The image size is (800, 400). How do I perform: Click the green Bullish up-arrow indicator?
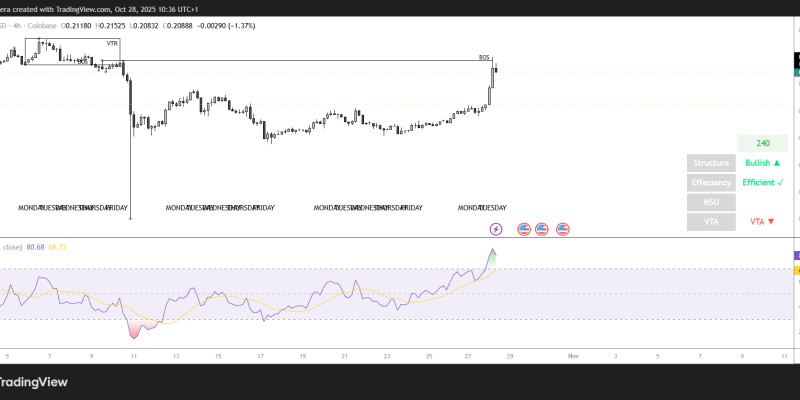click(x=762, y=163)
